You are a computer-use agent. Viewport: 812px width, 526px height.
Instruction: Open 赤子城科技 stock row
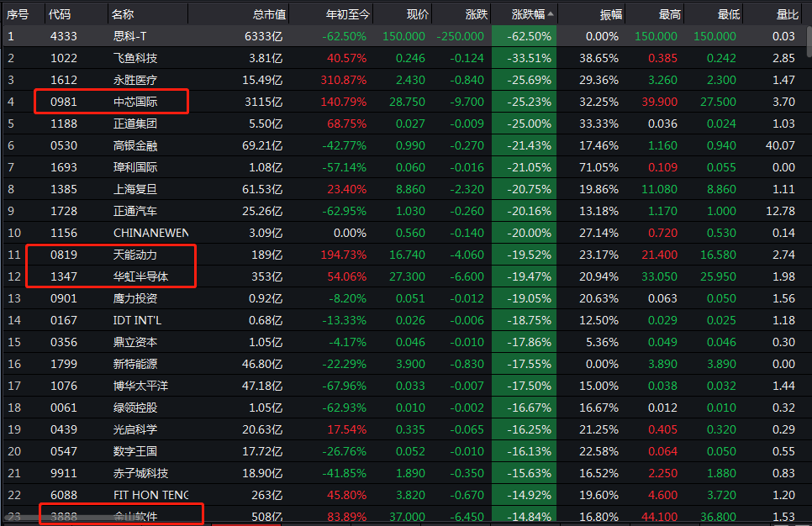(x=406, y=473)
